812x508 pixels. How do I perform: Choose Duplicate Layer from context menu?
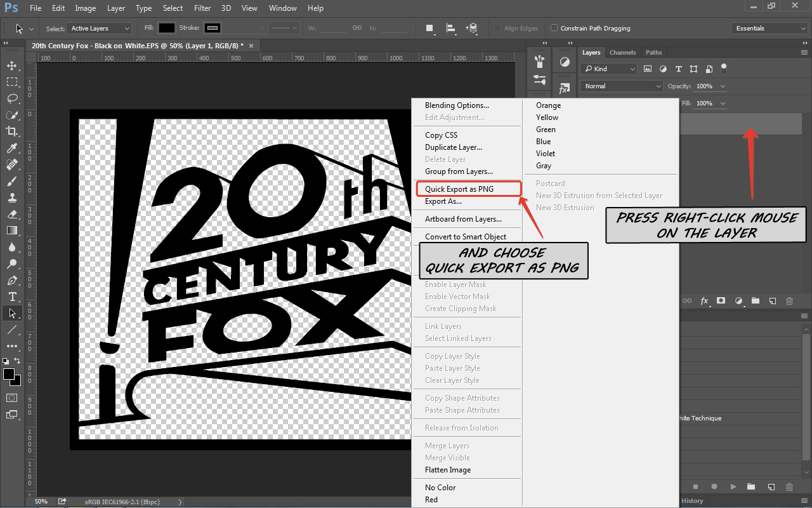pyautogui.click(x=453, y=147)
